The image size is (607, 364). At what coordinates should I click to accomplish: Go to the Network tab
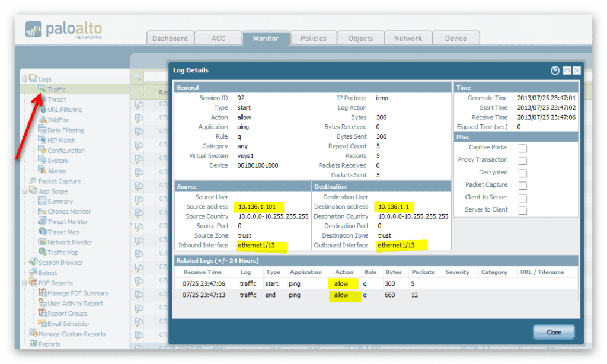tap(408, 39)
